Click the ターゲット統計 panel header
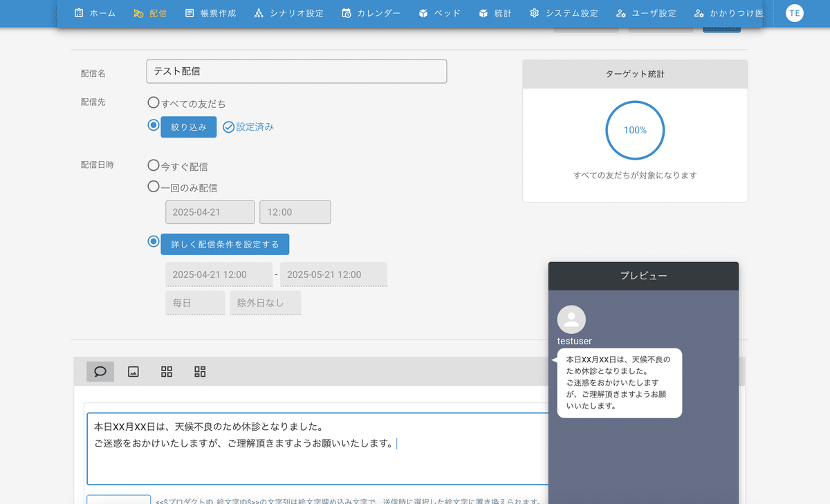This screenshot has height=504, width=830. [x=635, y=74]
